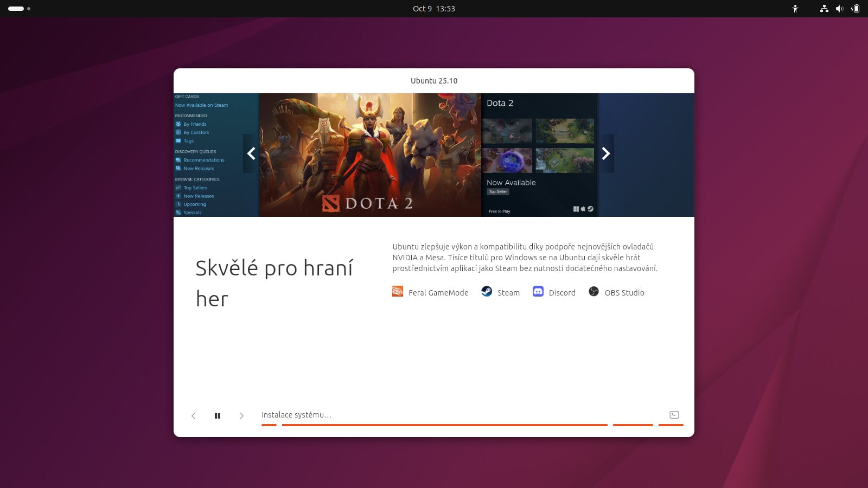Viewport: 868px width, 488px height.
Task: Select the "Discord" label
Action: click(562, 293)
